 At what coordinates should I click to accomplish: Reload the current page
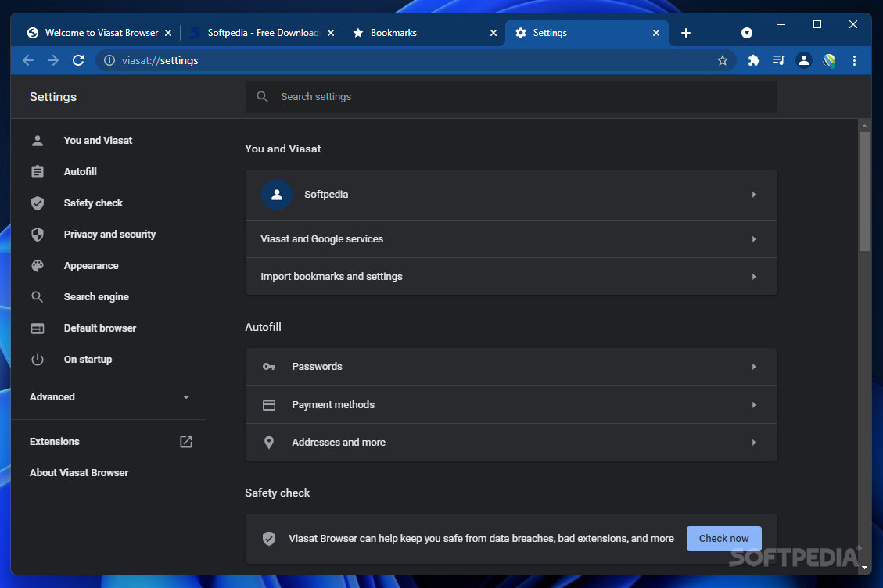(x=78, y=60)
